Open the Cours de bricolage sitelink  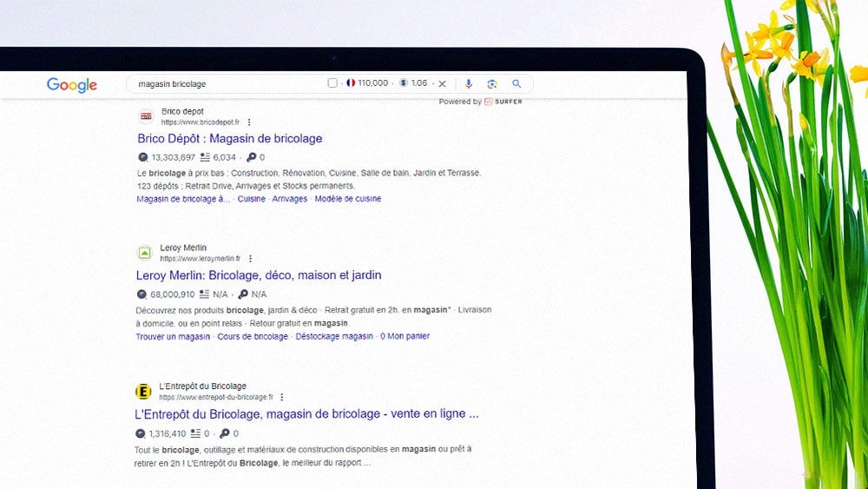tap(253, 336)
